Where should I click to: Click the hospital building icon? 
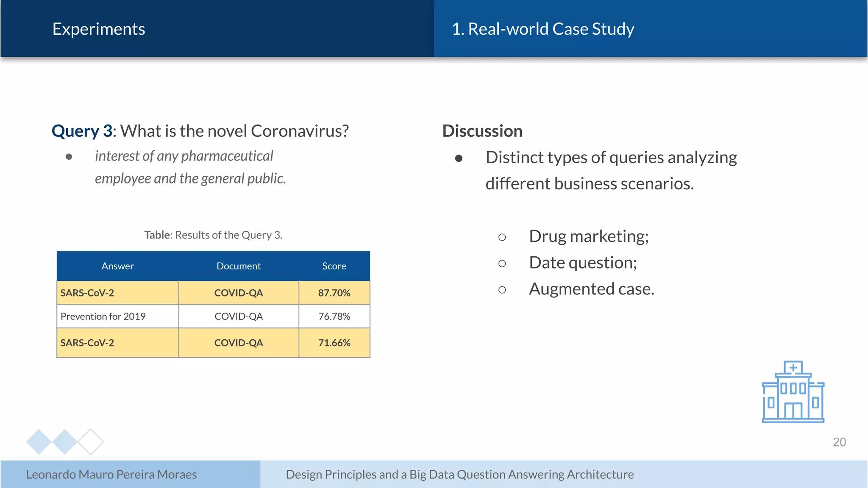[793, 392]
